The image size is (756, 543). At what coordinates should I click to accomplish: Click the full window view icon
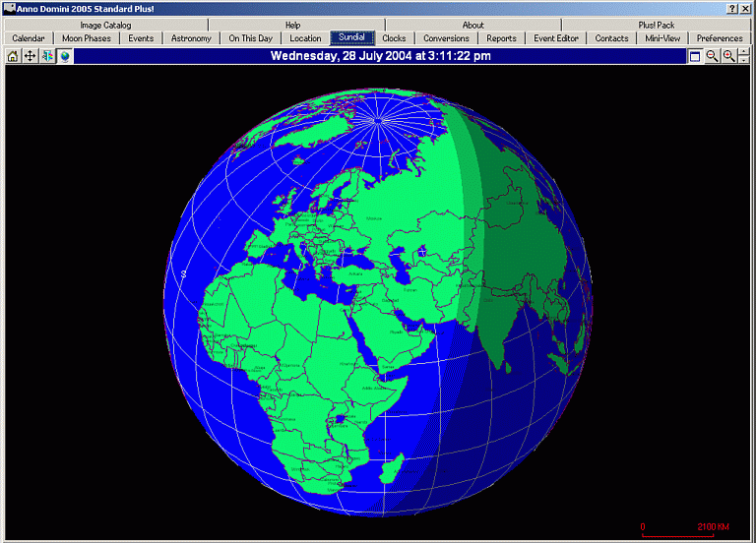point(695,56)
